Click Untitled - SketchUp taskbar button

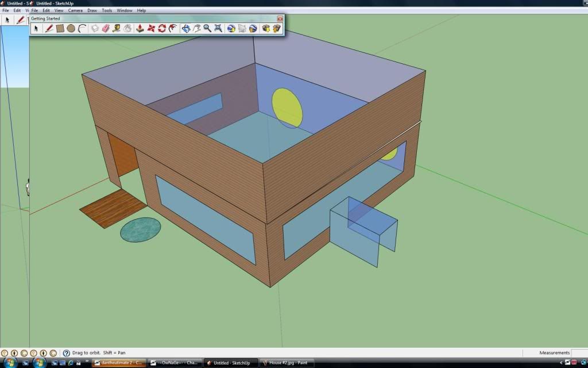click(231, 363)
